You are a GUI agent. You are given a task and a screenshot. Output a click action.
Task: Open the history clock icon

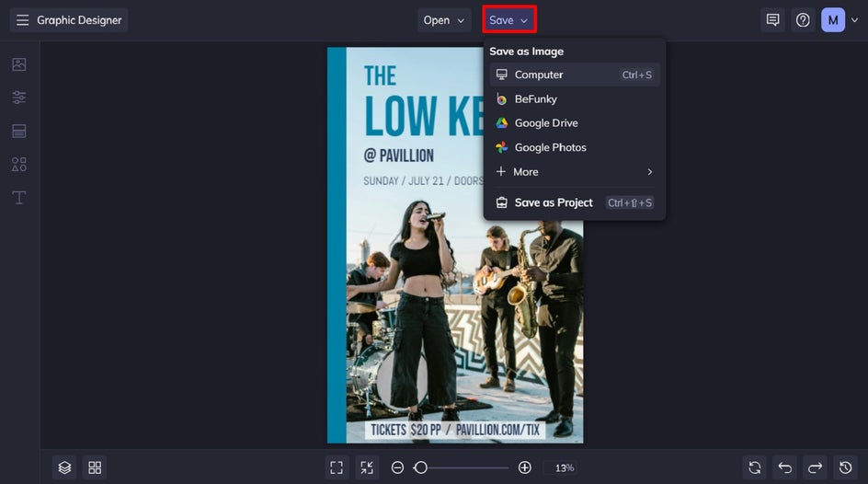tap(845, 468)
